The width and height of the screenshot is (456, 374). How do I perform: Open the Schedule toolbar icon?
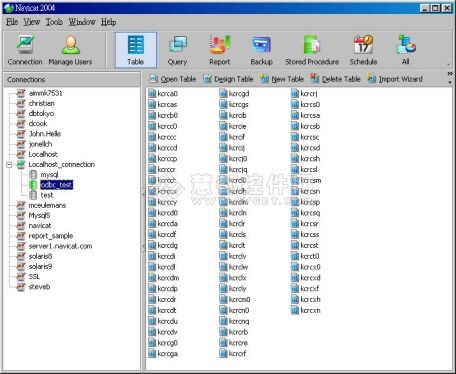(x=363, y=50)
